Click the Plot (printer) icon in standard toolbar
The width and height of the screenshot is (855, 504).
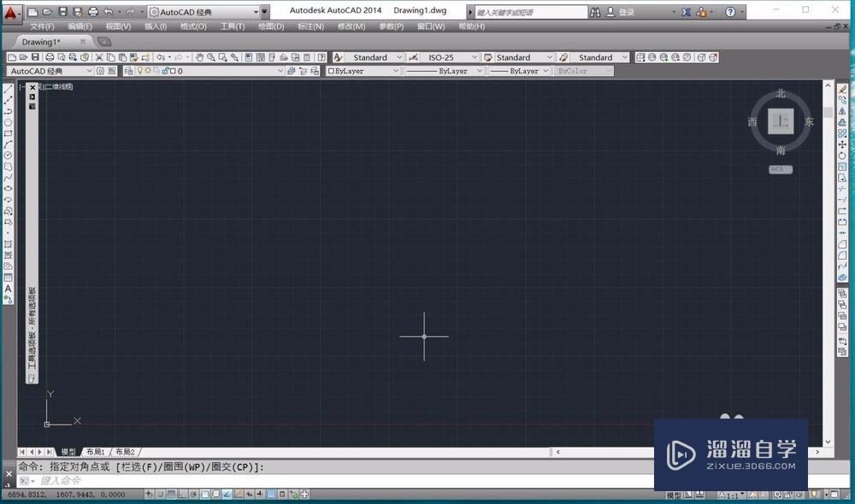tap(50, 57)
